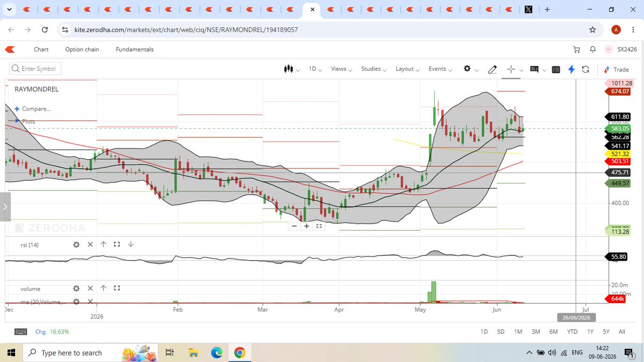Screen dimensions: 644x362
Task: Toggle the keyboard shortcuts icon at bottom left
Action: pyautogui.click(x=21, y=331)
